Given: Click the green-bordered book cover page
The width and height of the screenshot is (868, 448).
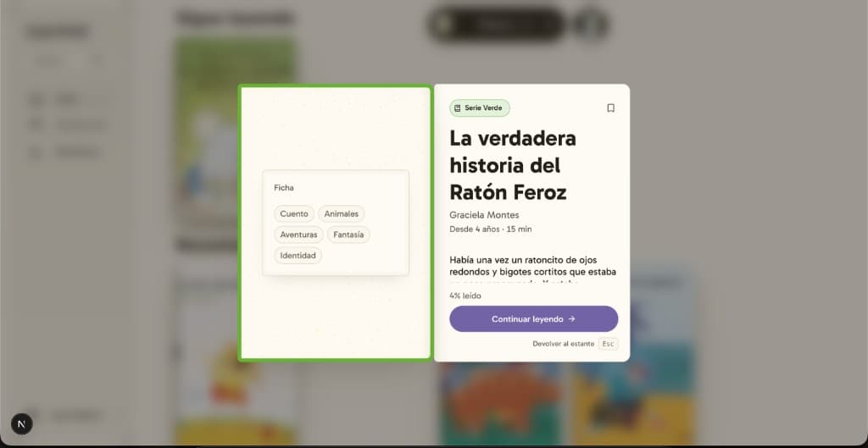Looking at the screenshot, I should (336, 223).
